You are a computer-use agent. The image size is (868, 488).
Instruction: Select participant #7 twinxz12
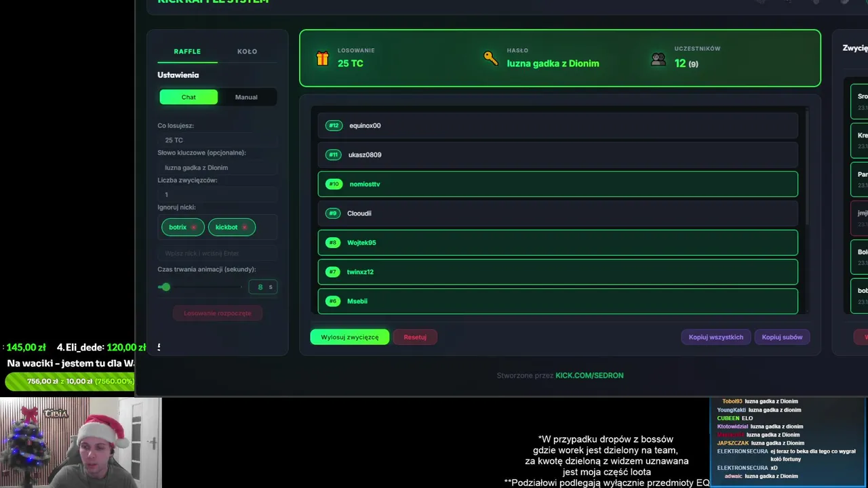pos(557,272)
